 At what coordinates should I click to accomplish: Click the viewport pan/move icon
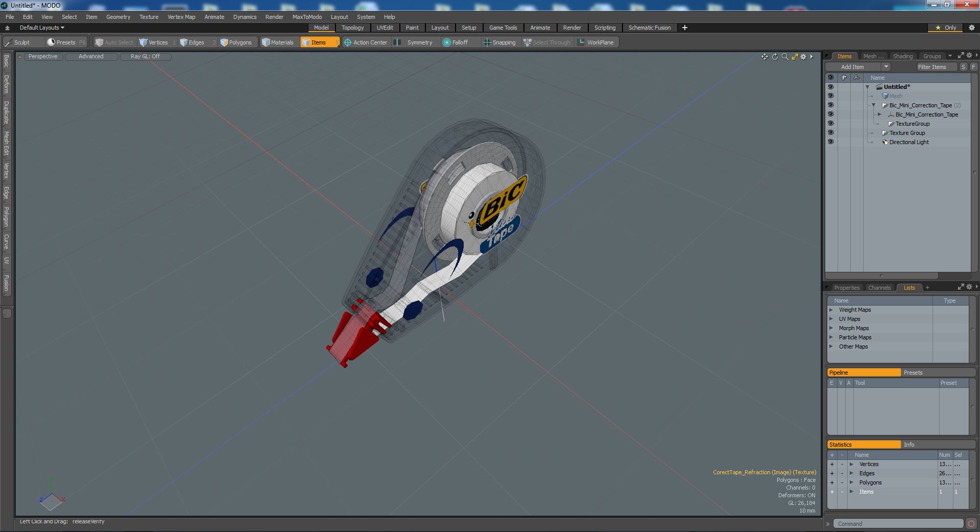(x=764, y=57)
